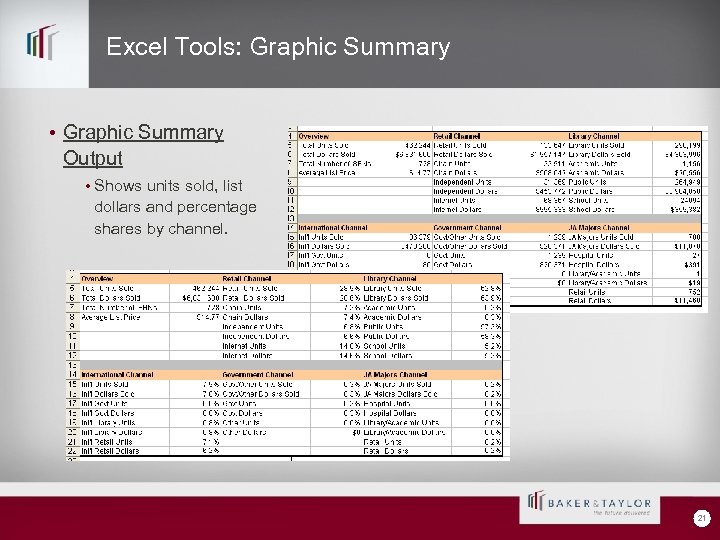Select Internet Units label in percentage table
Image resolution: width=720 pixels, height=540 pixels.
244,346
